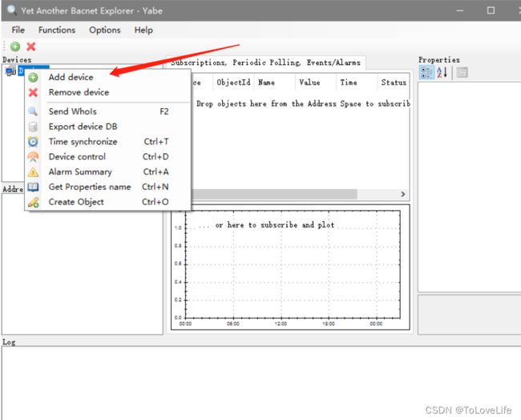Click the subscriptions list horizontal scrollbar thumb

pyautogui.click(x=274, y=194)
